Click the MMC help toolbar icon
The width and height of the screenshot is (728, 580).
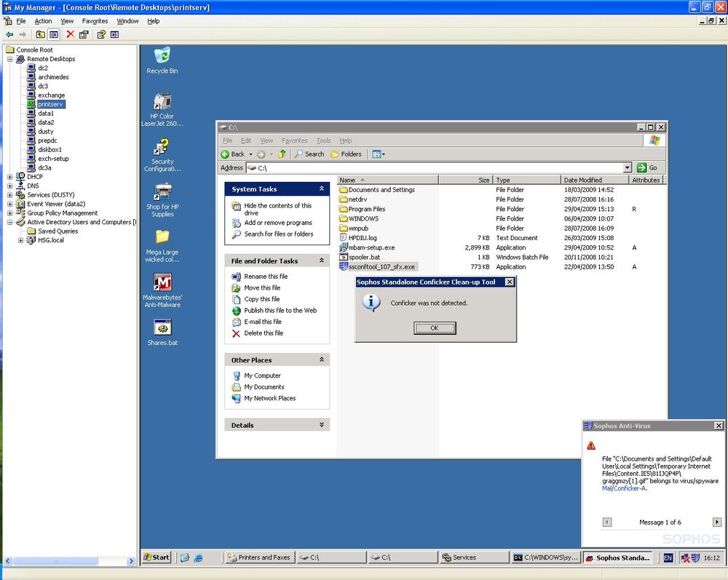pos(100,34)
